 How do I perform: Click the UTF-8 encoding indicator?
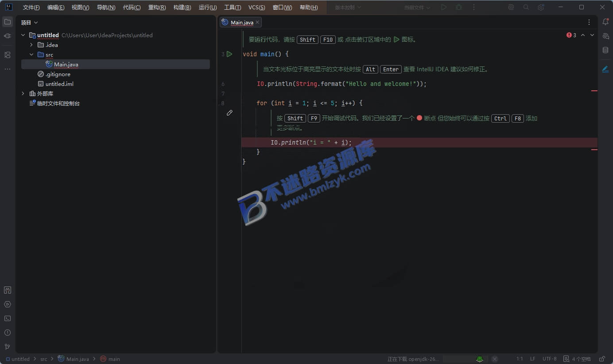click(550, 359)
